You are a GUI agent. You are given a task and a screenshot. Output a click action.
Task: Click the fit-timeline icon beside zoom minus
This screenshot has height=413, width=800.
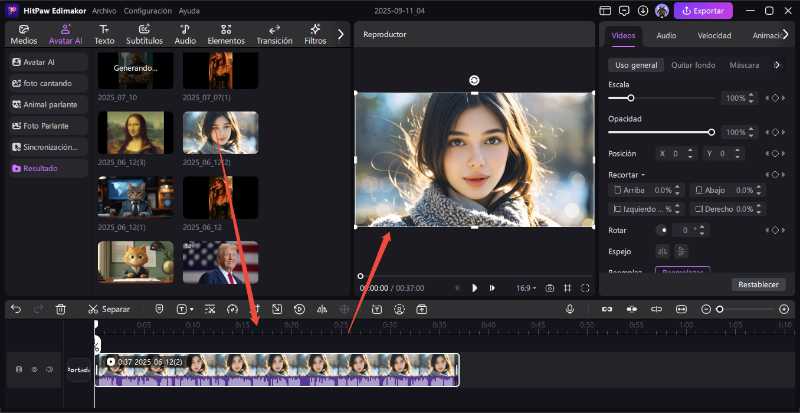[x=681, y=309]
